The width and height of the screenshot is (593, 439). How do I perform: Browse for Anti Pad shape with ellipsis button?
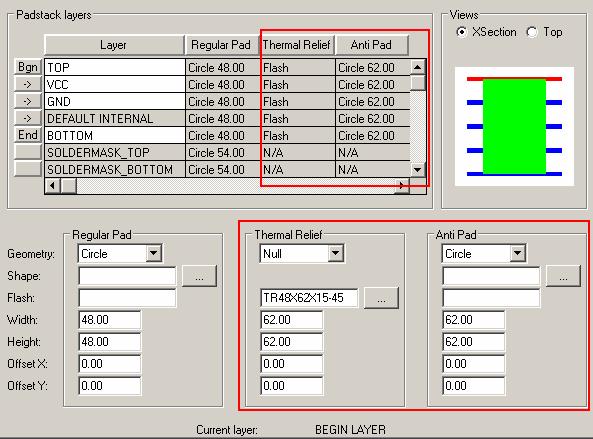pyautogui.click(x=563, y=276)
